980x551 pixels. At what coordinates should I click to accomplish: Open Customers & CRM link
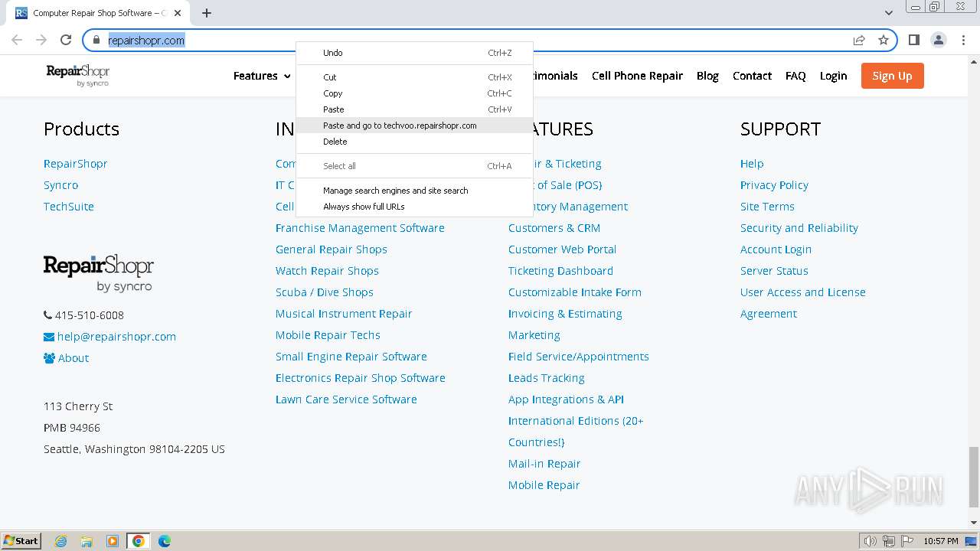554,228
